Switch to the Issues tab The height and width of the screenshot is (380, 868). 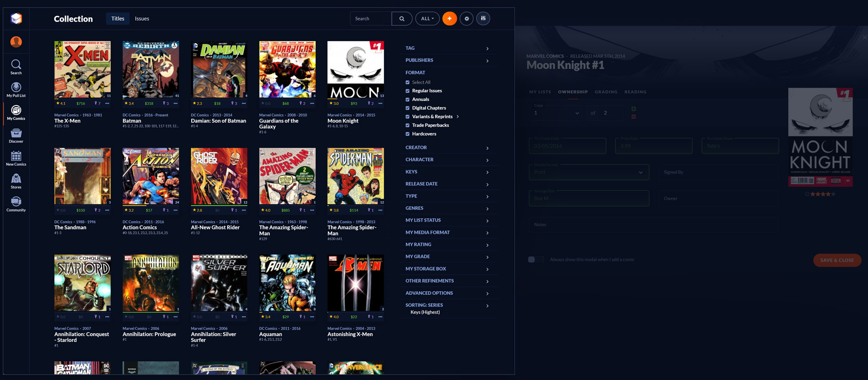pyautogui.click(x=142, y=19)
